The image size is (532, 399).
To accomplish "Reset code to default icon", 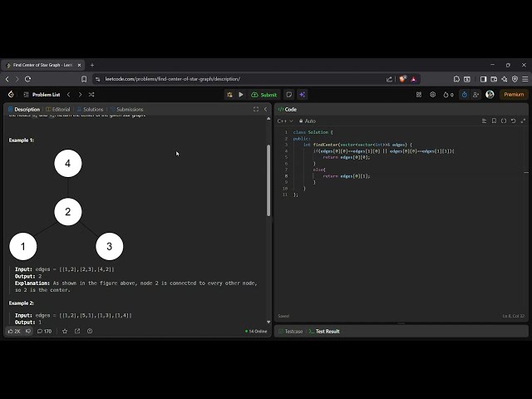I will [514, 121].
